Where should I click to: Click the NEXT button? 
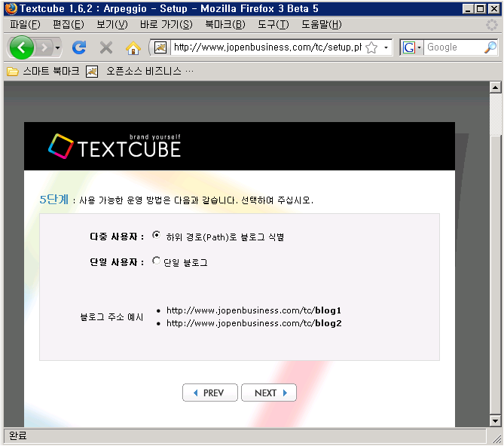(x=269, y=393)
